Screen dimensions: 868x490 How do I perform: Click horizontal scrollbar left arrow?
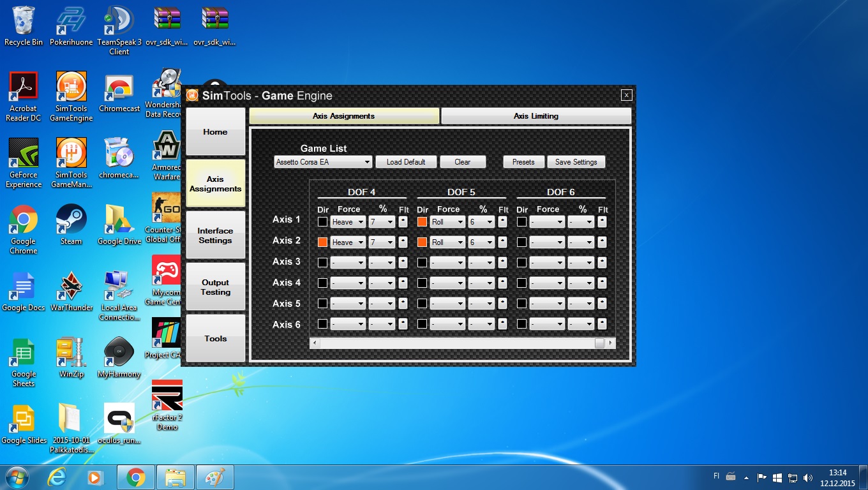314,343
